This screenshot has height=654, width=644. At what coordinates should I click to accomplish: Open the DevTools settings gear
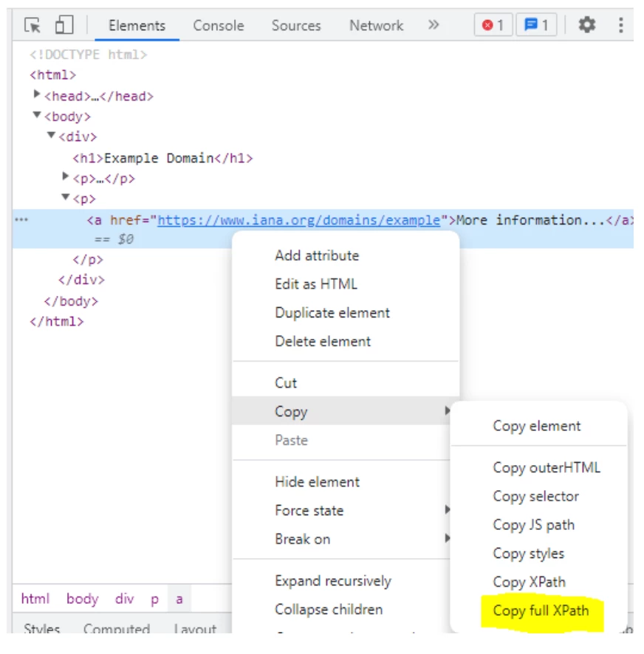587,25
